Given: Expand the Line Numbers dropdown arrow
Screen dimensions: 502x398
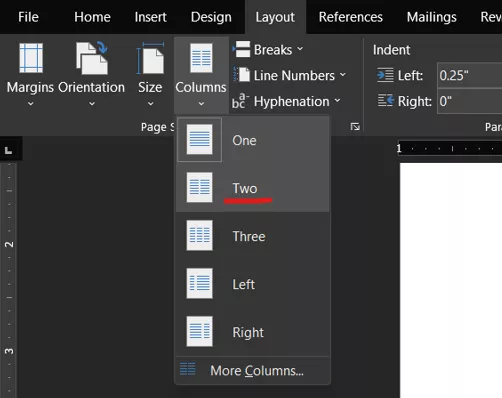Looking at the screenshot, I should pos(343,74).
